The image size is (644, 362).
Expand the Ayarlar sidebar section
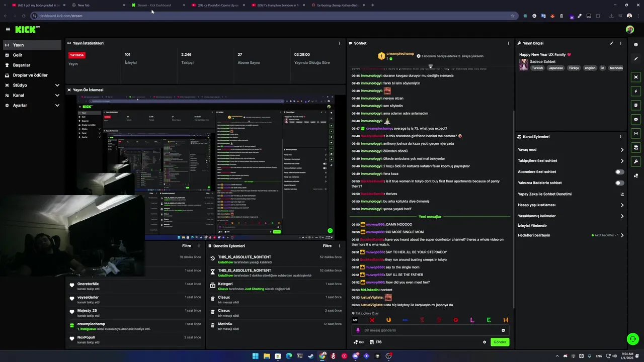pos(32,105)
